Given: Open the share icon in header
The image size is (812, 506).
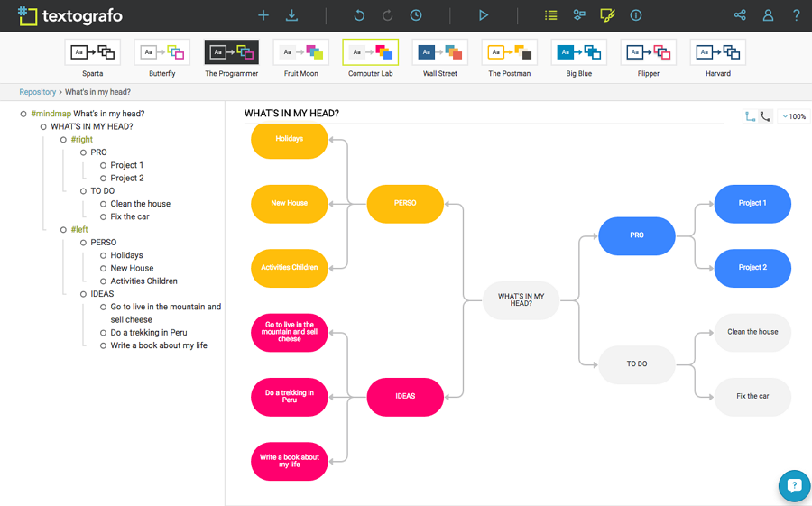Looking at the screenshot, I should tap(740, 15).
